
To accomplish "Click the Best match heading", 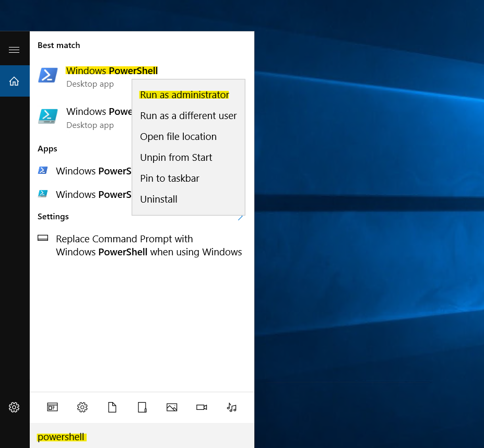I will tap(58, 45).
